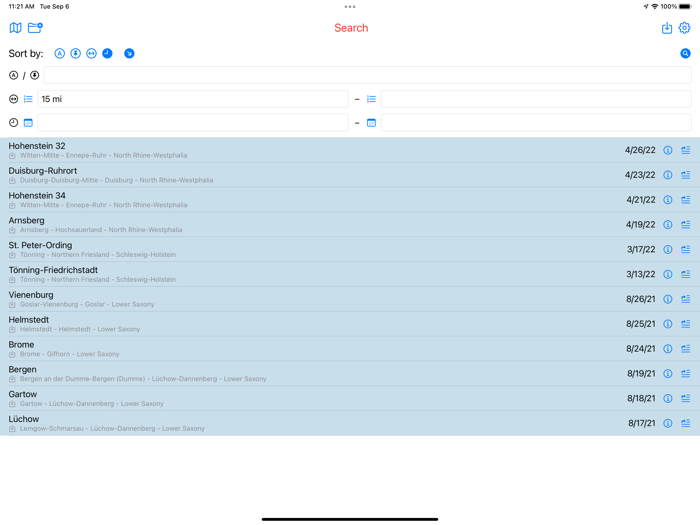Screen dimensions: 700x525
Task: Open details list for Duisburg-Ruhrort
Action: coord(686,175)
